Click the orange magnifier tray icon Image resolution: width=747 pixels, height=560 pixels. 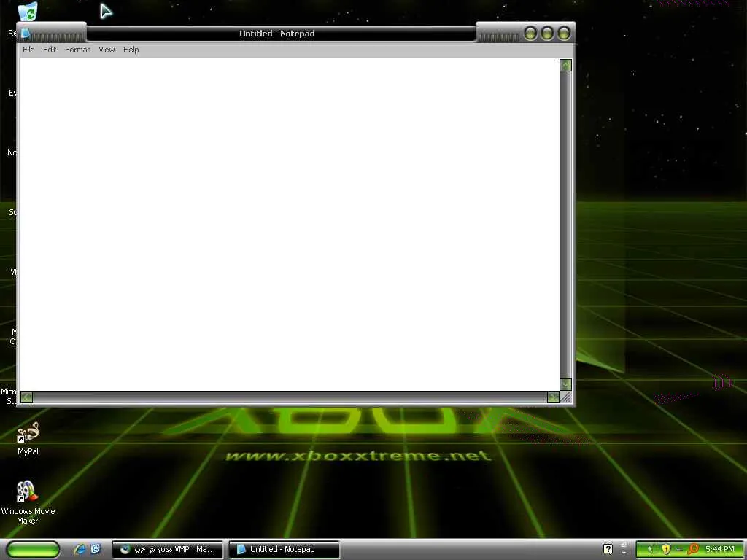pyautogui.click(x=693, y=549)
